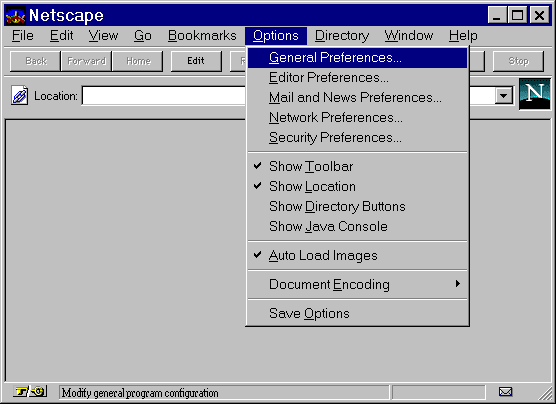Toggle Auto Load Images
Viewport: 556px width, 404px height.
[x=357, y=255]
